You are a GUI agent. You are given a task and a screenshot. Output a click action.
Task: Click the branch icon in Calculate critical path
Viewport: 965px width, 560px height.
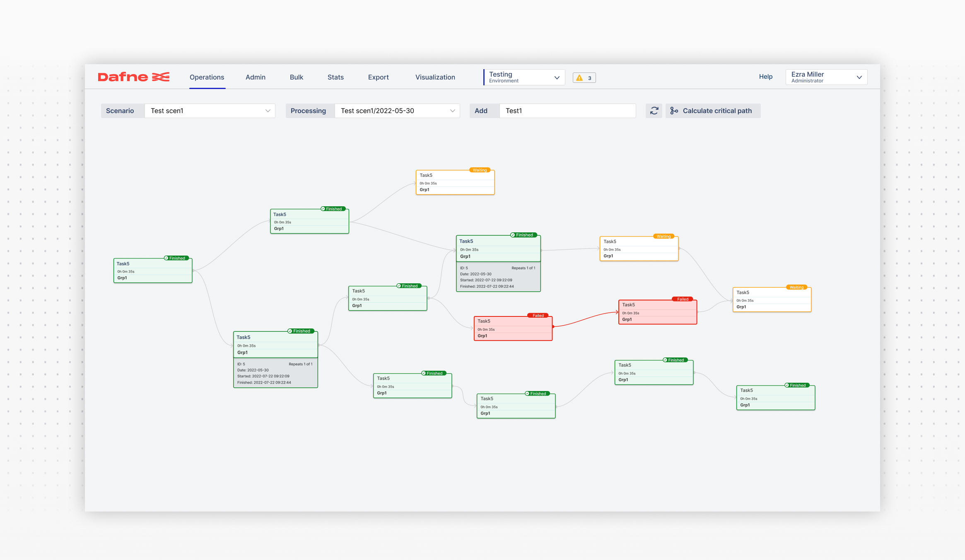(674, 111)
